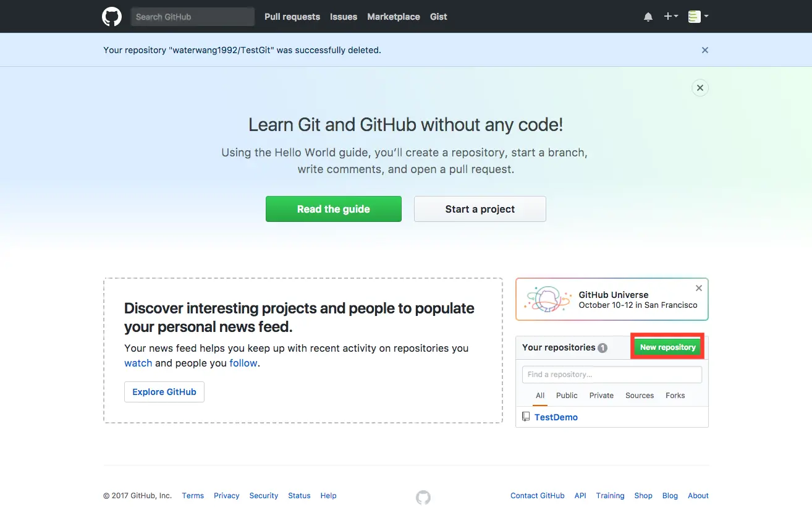Open the notifications bell icon
812x531 pixels.
(x=648, y=17)
